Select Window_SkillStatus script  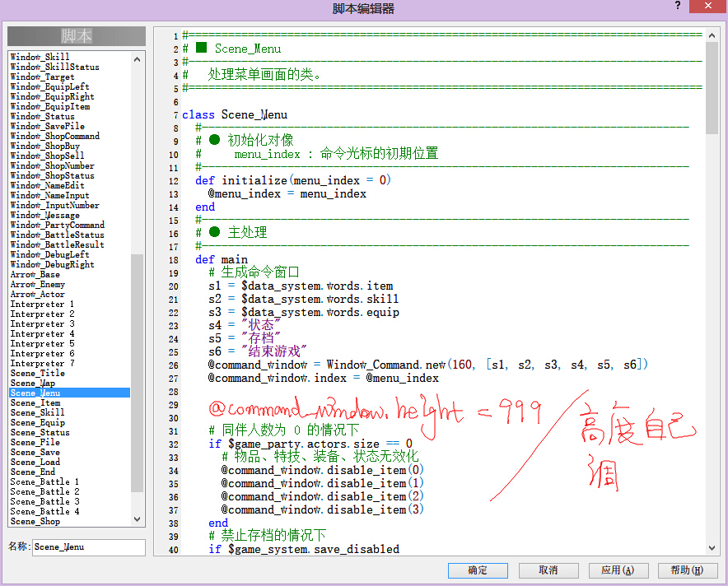pos(55,67)
